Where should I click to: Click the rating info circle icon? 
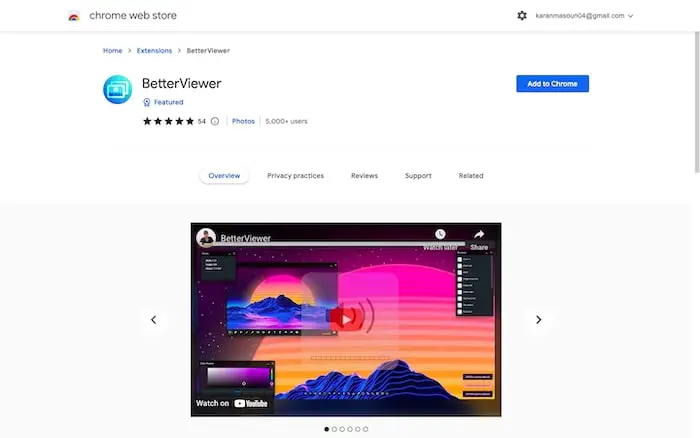215,121
